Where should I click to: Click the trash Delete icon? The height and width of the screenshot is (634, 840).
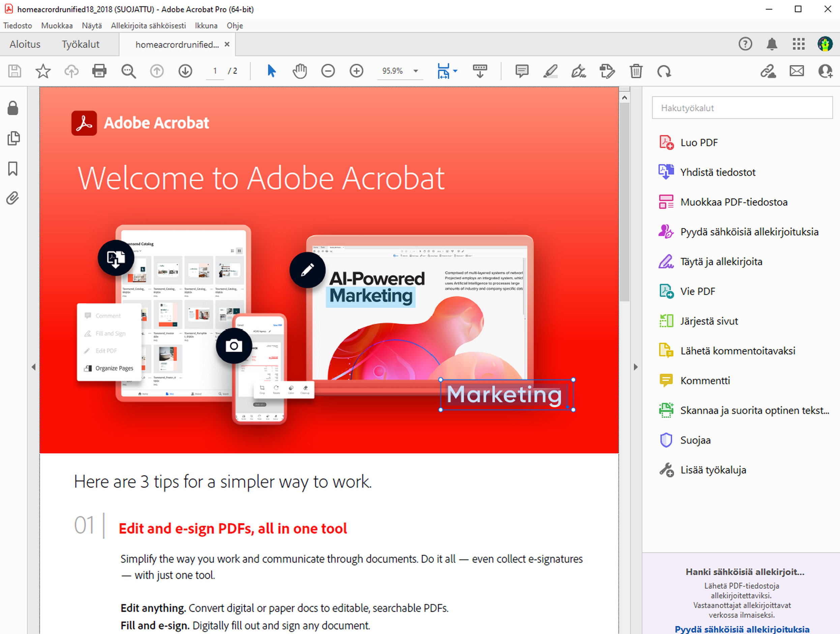pos(636,71)
